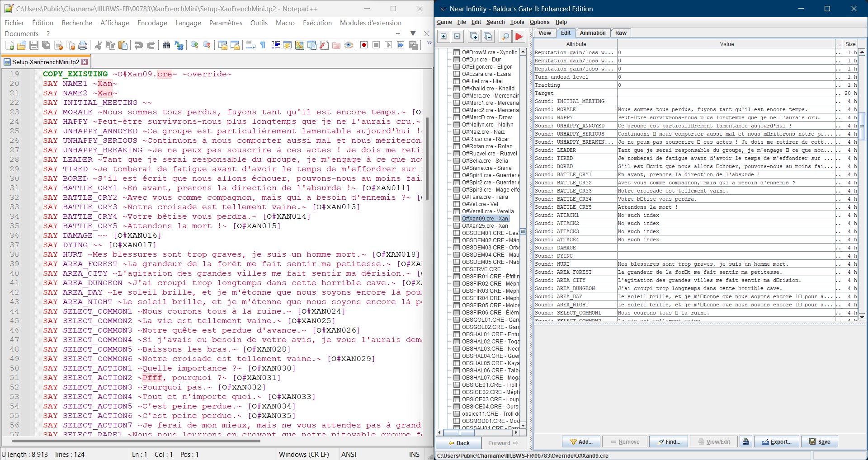
Task: Click the New file icon in Notepad++
Action: click(x=9, y=45)
